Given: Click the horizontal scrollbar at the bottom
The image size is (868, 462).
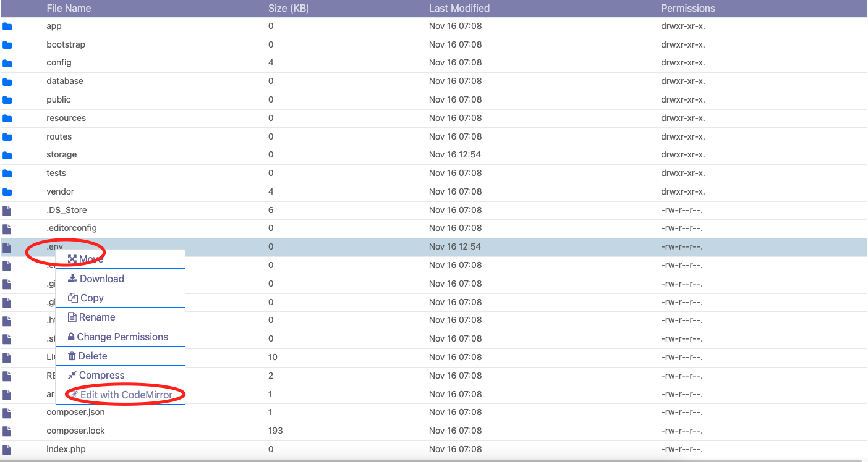Looking at the screenshot, I should [x=433, y=460].
